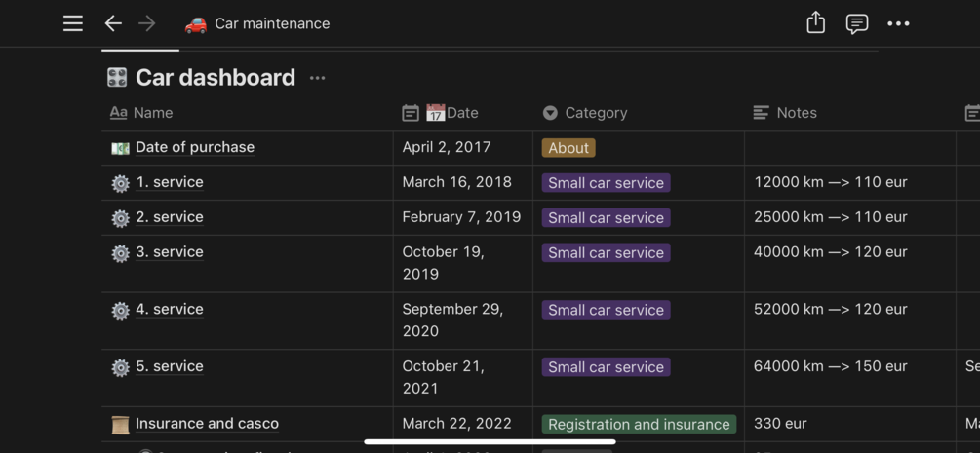Viewport: 980px width, 453px height.
Task: Go back with the left arrow
Action: pos(113,23)
